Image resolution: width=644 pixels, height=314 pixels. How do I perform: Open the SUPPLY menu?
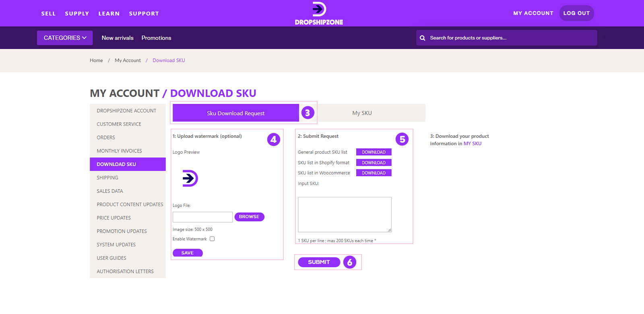coord(77,14)
